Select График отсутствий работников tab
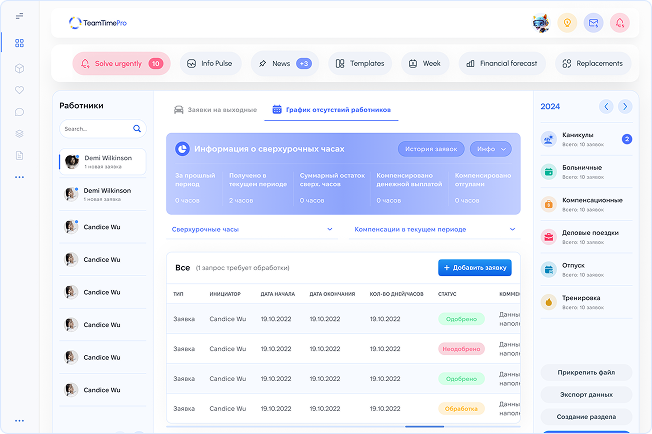Screen dimensions: 652x434 click(331, 109)
